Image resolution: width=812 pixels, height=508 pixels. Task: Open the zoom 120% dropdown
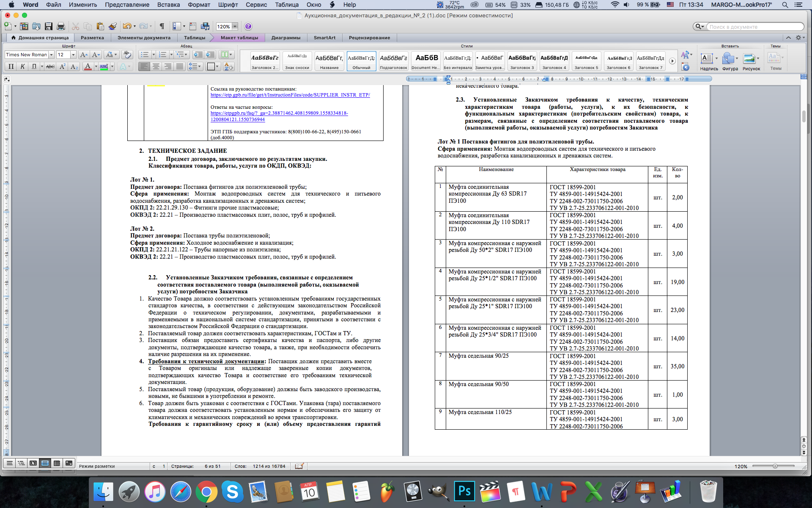coord(235,26)
